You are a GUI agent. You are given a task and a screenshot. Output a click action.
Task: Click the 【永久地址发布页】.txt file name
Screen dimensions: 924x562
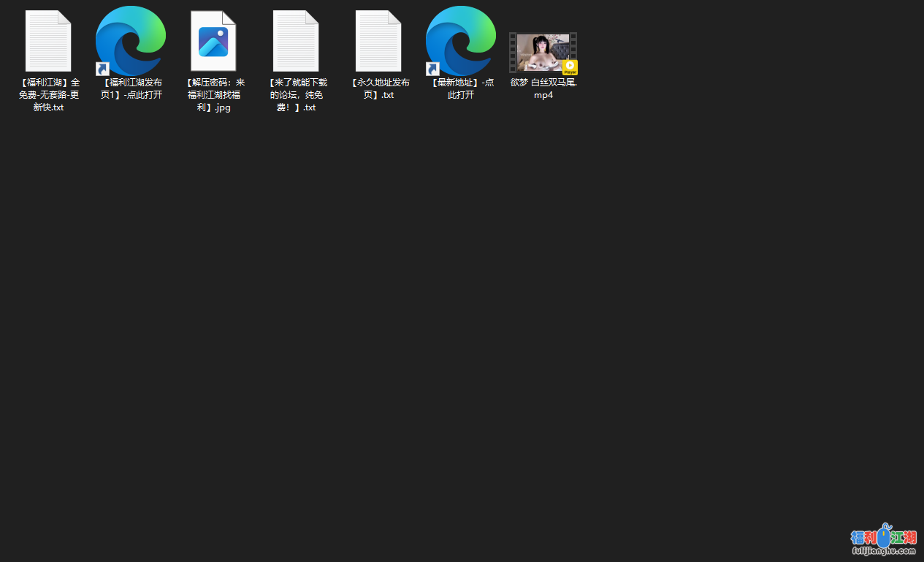tap(379, 88)
